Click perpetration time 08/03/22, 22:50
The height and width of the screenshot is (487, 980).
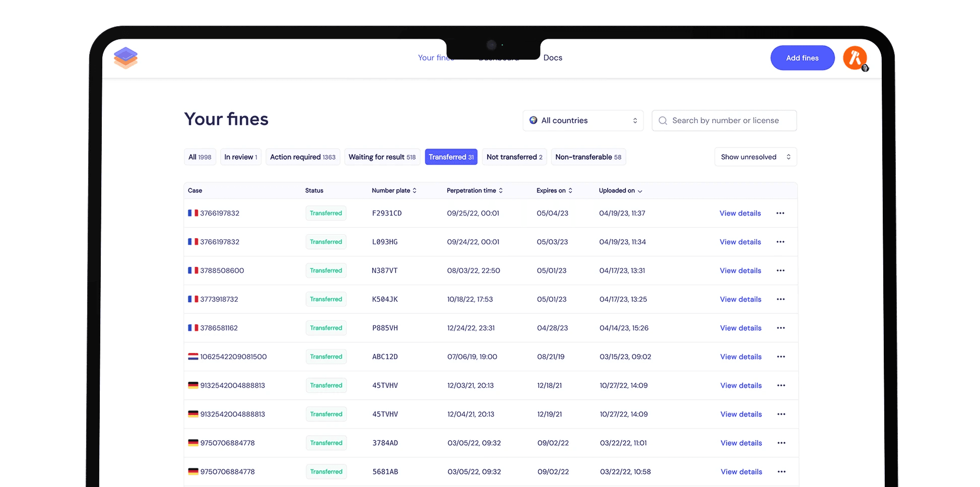(474, 270)
